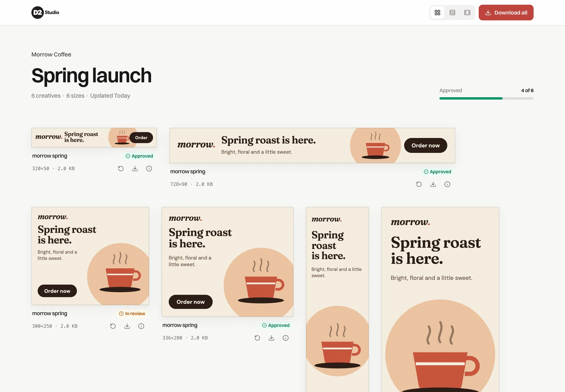The image size is (565, 392).
Task: Download the 336×280 creative
Action: [x=271, y=338]
